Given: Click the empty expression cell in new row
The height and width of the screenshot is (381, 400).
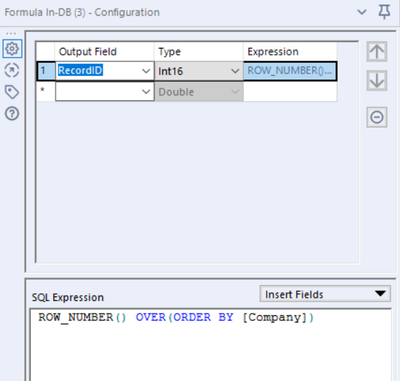Looking at the screenshot, I should 290,92.
